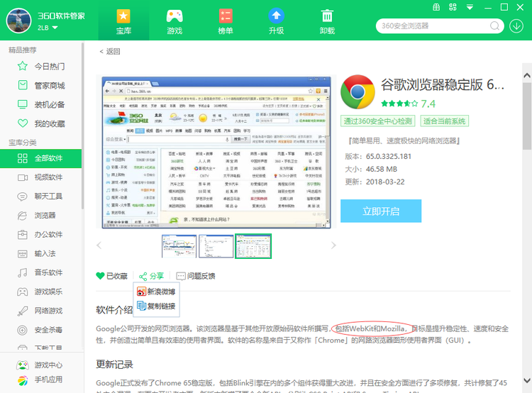Screen dimensions: 532x393
Task: Open the download manager arrow icon
Action: [x=517, y=26]
